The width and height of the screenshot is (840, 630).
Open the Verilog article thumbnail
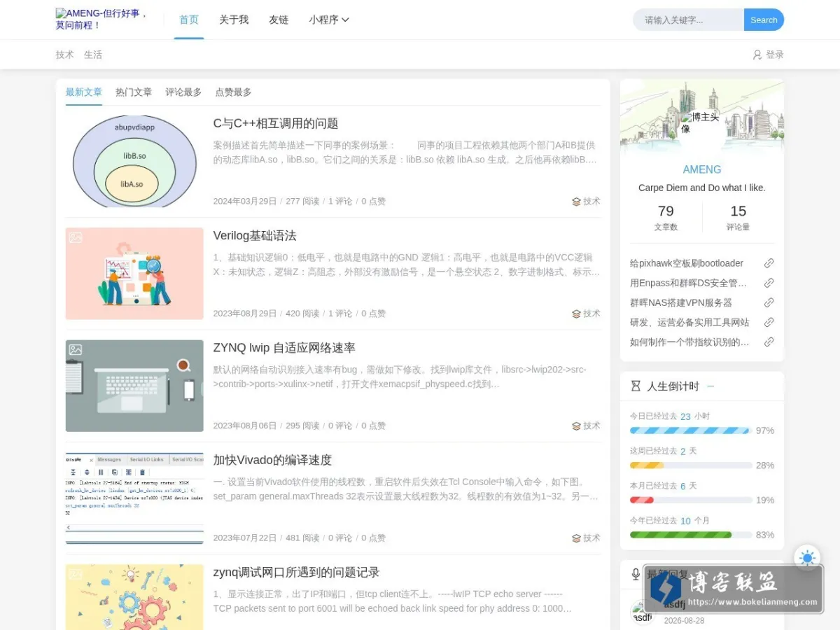pyautogui.click(x=134, y=274)
